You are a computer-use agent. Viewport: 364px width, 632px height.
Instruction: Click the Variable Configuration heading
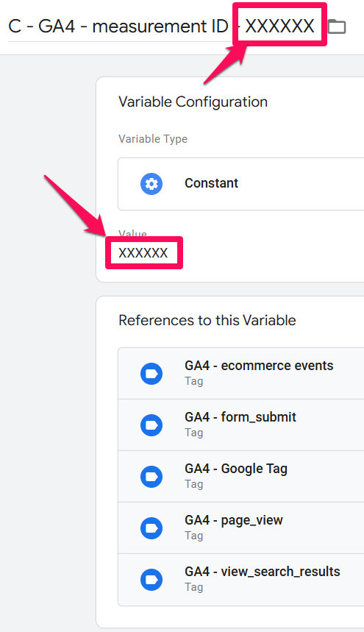pyautogui.click(x=193, y=102)
